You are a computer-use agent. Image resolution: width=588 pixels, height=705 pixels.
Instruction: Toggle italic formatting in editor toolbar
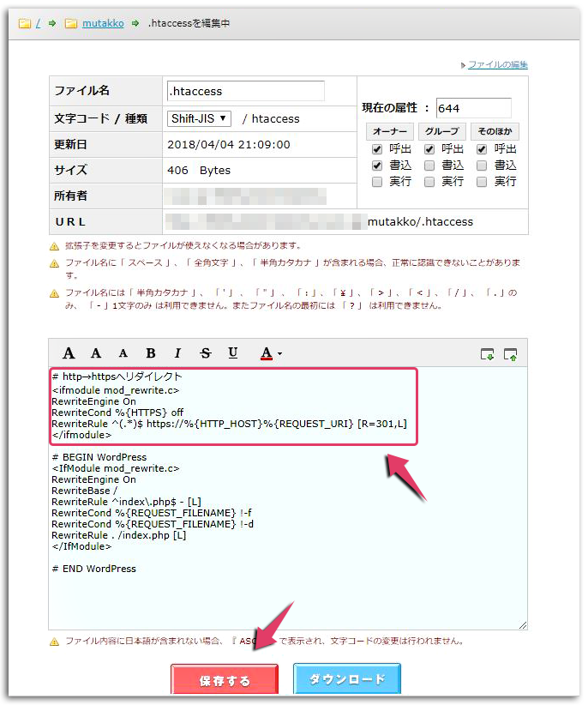(177, 353)
